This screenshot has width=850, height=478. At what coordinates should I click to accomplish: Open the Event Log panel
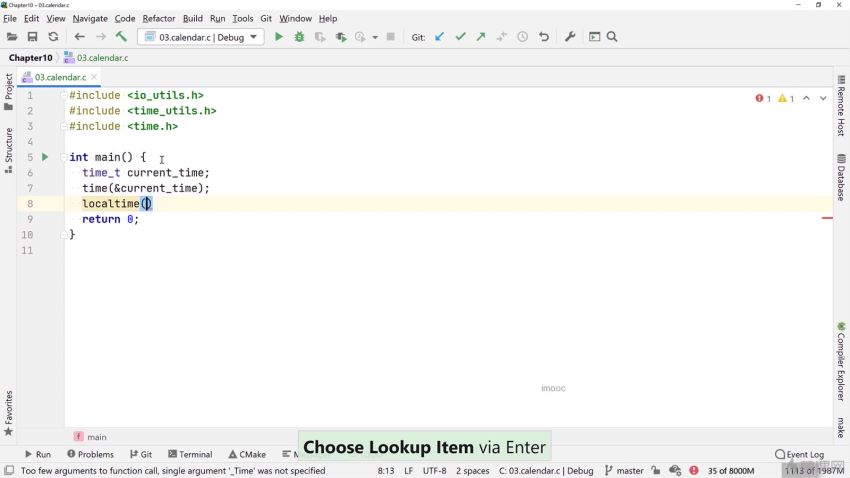(x=799, y=454)
